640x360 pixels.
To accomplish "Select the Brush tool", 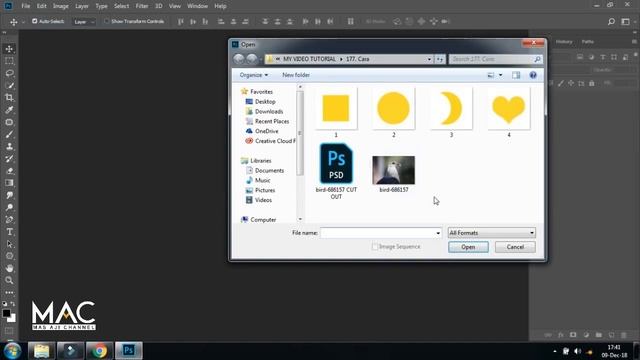I will (9, 134).
